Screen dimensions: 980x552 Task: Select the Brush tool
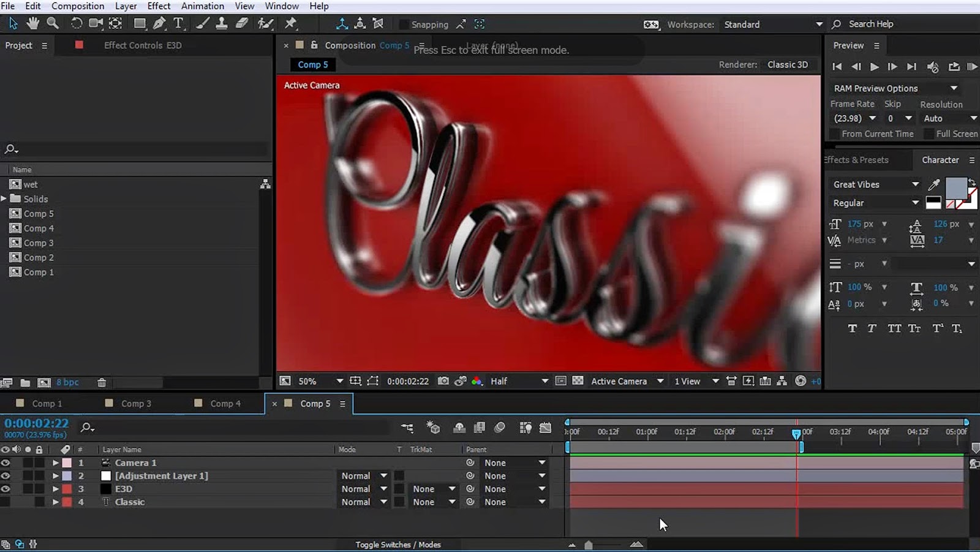pyautogui.click(x=203, y=23)
